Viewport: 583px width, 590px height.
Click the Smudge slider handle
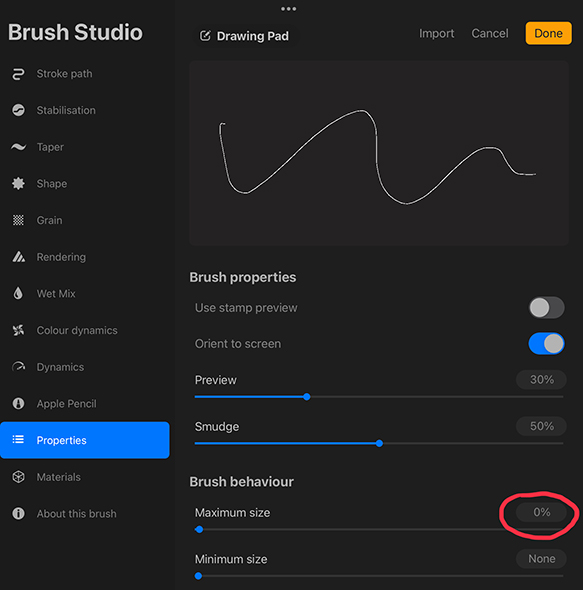click(379, 443)
